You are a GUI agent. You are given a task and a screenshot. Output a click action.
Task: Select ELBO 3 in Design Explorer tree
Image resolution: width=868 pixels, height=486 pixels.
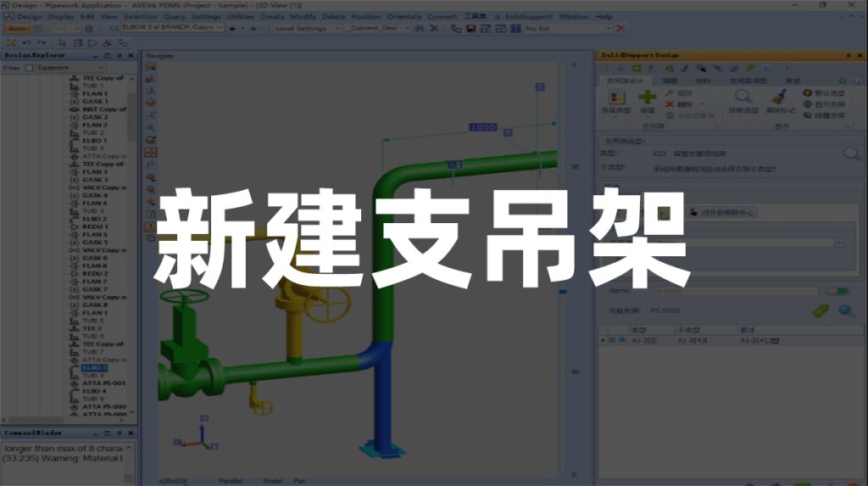point(94,367)
